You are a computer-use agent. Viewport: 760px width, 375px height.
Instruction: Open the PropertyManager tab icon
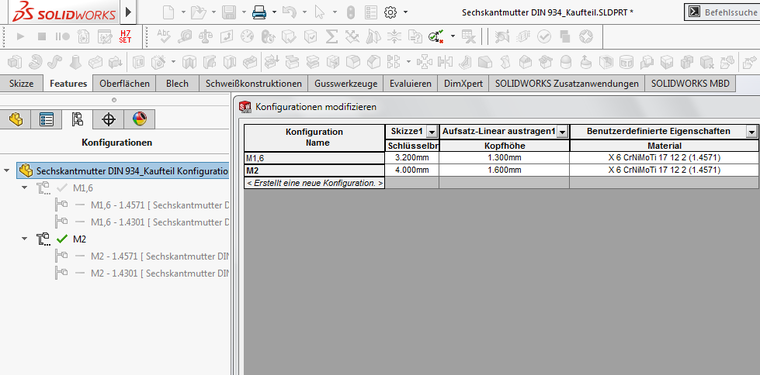pos(46,119)
